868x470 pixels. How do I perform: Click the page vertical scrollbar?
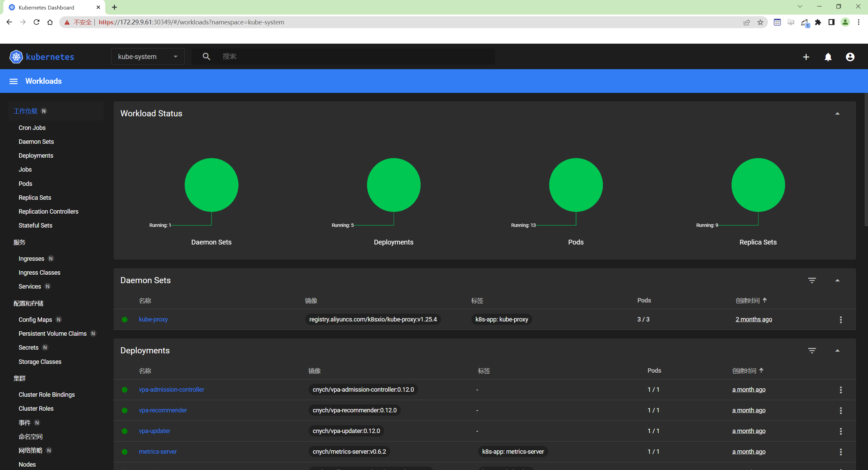point(866,159)
